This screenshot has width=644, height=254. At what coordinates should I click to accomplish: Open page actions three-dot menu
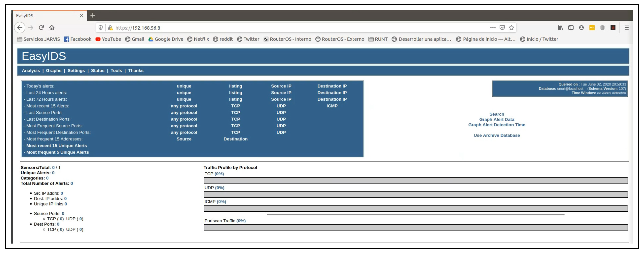pos(493,28)
